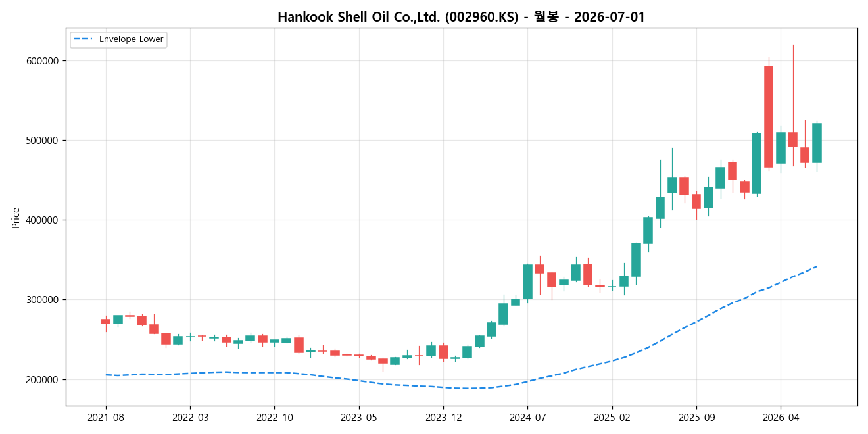Click the 2023-12 x-axis date label
The width and height of the screenshot is (868, 434).
click(x=444, y=418)
